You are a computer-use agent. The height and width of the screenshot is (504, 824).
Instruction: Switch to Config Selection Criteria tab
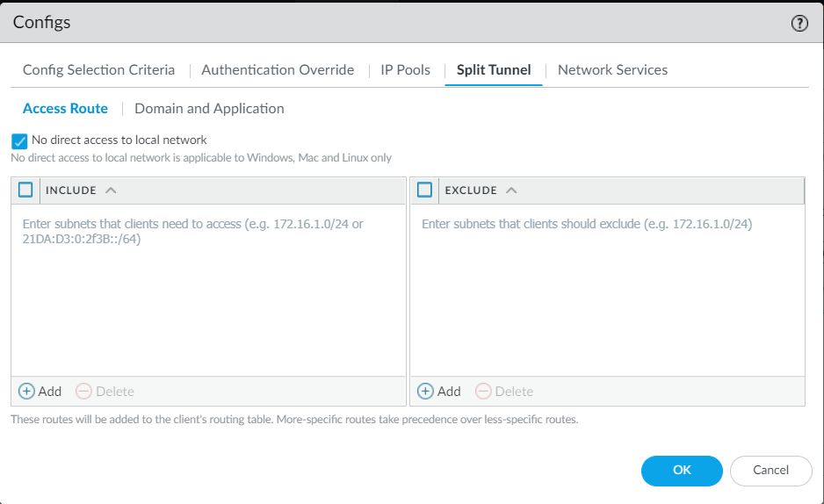click(x=98, y=70)
